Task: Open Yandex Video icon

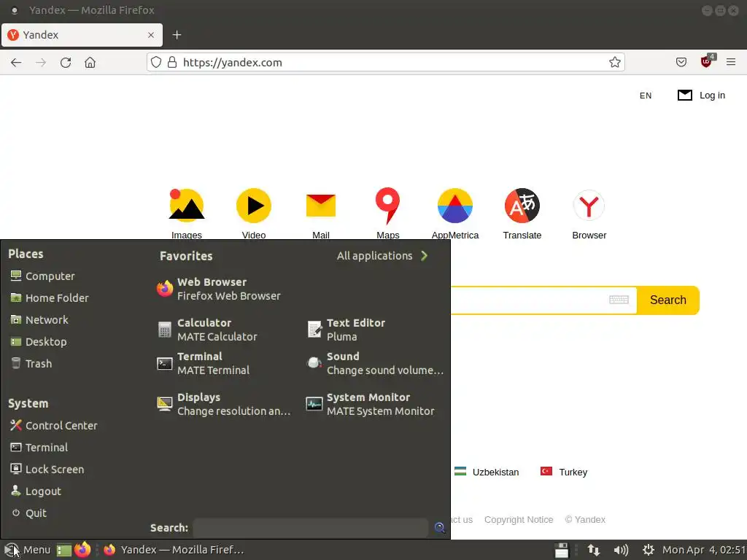Action: tap(253, 206)
